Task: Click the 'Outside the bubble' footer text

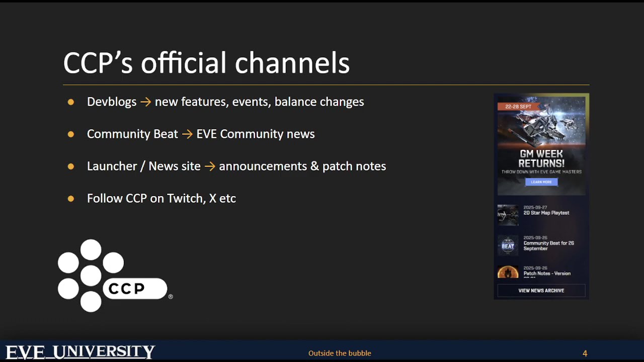Action: click(340, 353)
